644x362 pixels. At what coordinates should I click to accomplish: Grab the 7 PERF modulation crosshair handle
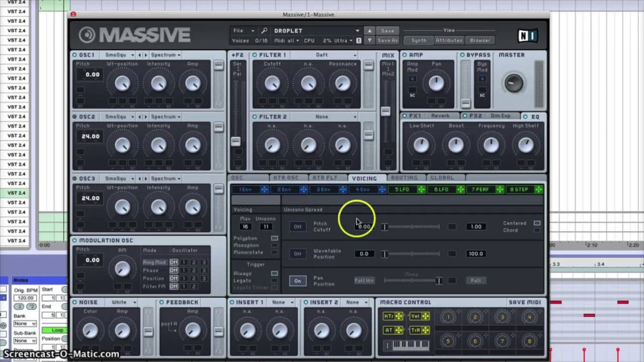click(x=500, y=190)
